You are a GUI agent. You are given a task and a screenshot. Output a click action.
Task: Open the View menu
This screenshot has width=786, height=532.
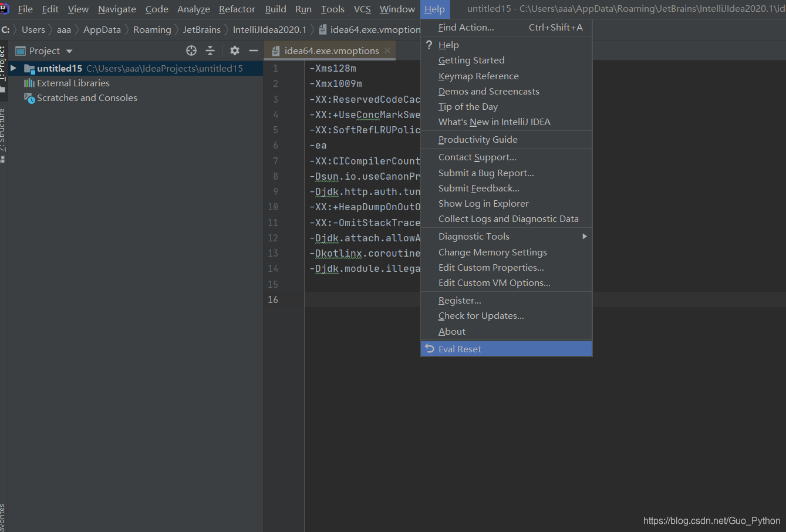(78, 9)
